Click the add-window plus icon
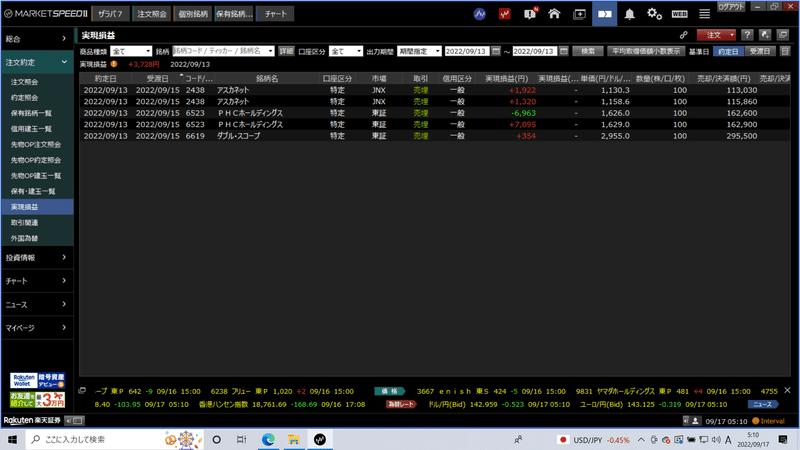 pyautogui.click(x=580, y=14)
